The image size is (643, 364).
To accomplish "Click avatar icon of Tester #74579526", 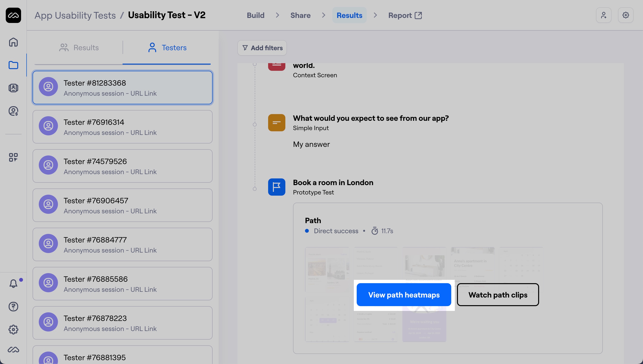I will click(48, 165).
